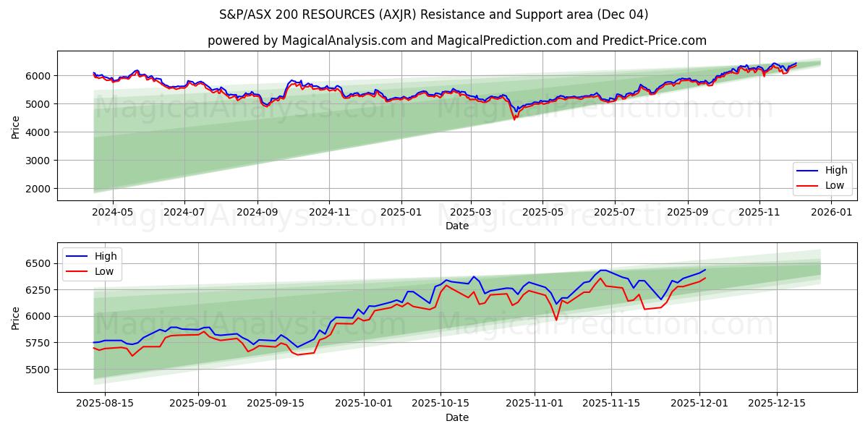Click the Date axis label on bottom chart
This screenshot has width=868, height=434.
pyautogui.click(x=457, y=417)
